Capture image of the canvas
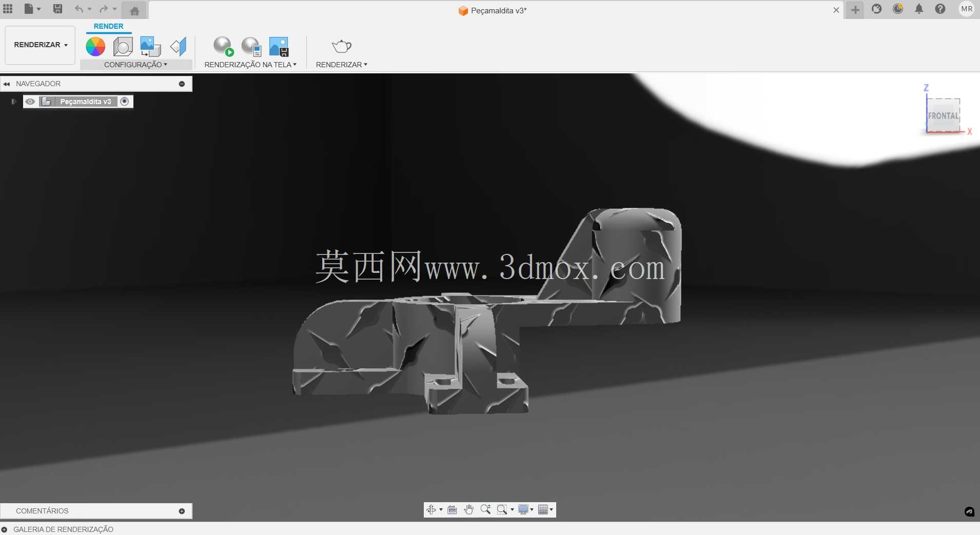980x535 pixels. click(x=279, y=46)
